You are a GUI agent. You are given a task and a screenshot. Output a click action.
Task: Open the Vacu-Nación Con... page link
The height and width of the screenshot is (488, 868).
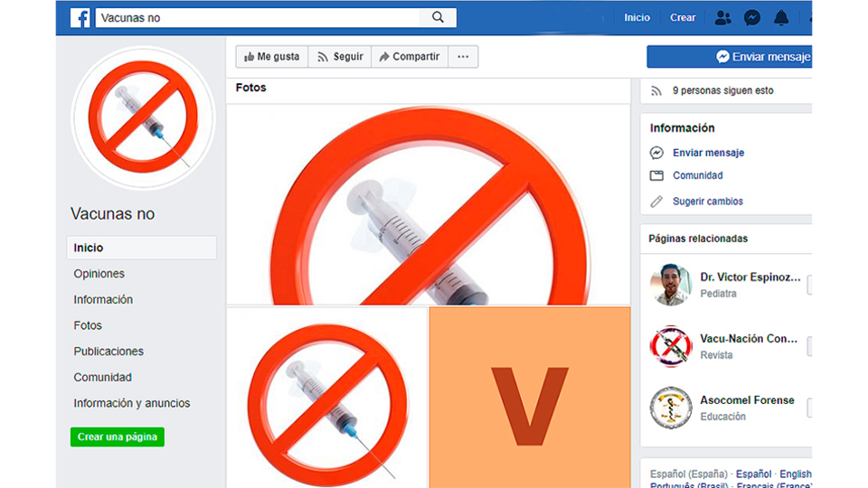point(749,339)
